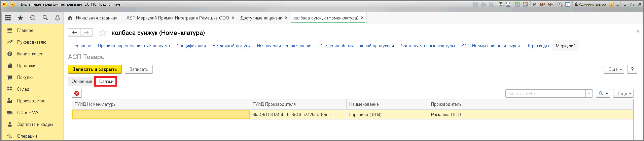Image resolution: width=644 pixels, height=141 pixels.
Task: Open Продажи section in sidebar
Action: (x=26, y=65)
